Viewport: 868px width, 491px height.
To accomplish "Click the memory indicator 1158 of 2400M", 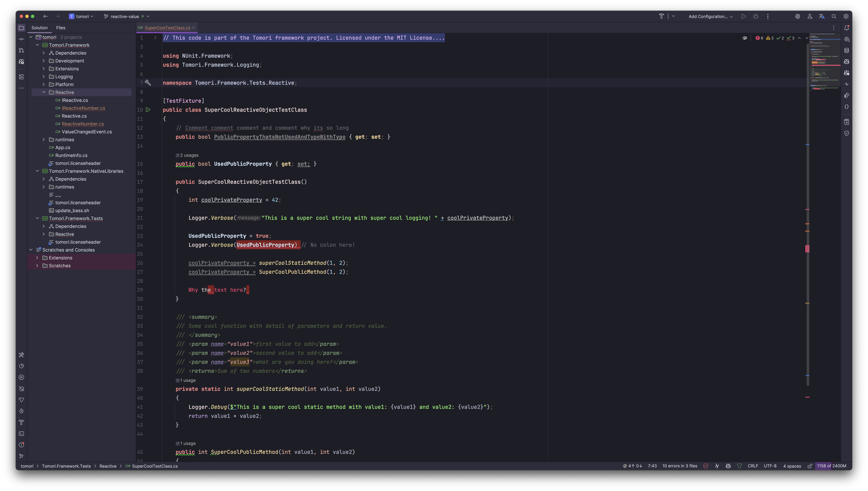I will 831,466.
